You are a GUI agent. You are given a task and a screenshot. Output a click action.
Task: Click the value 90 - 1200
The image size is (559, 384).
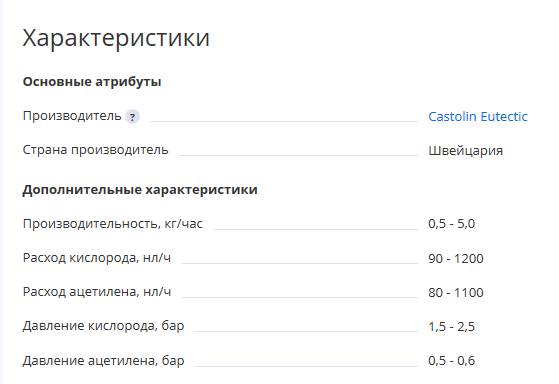[456, 258]
